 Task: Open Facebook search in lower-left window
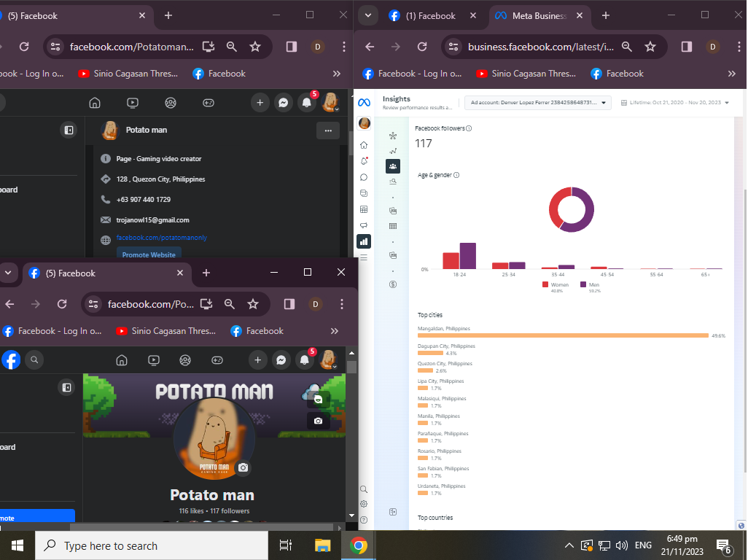tap(34, 359)
